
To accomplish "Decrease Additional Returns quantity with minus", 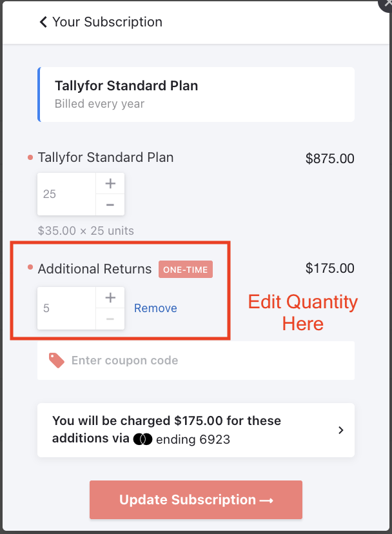I will pos(110,319).
